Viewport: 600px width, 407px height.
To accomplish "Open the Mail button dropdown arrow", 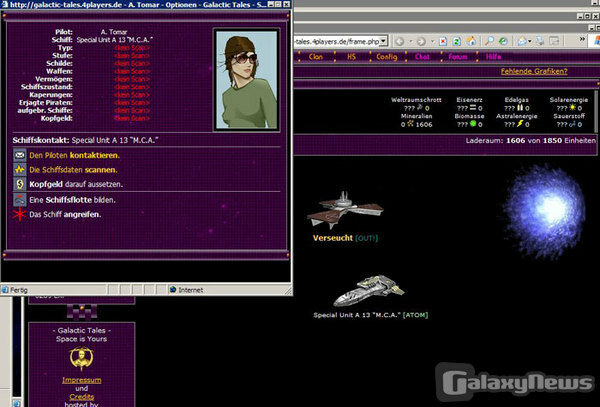I will point(530,41).
